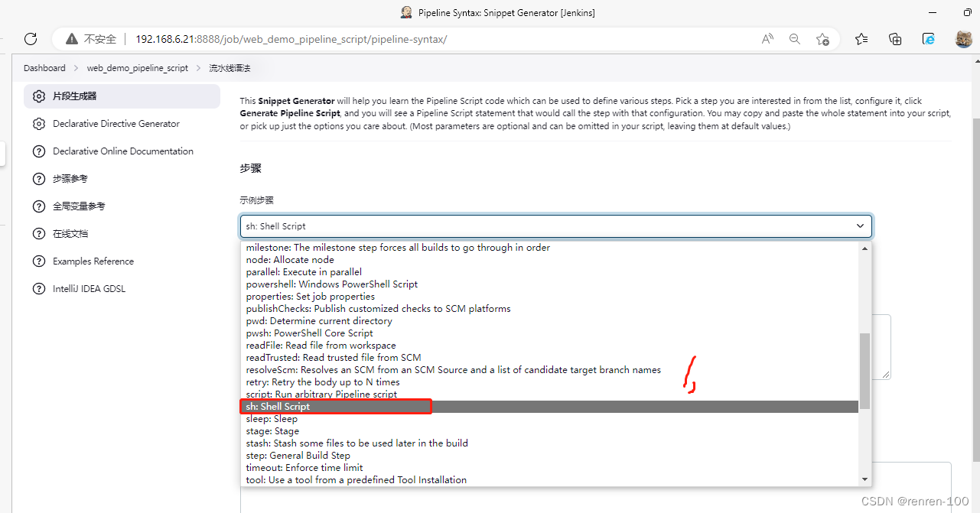
Task: Open IntelliJ IDEA GDSL in the sidebar
Action: (89, 289)
